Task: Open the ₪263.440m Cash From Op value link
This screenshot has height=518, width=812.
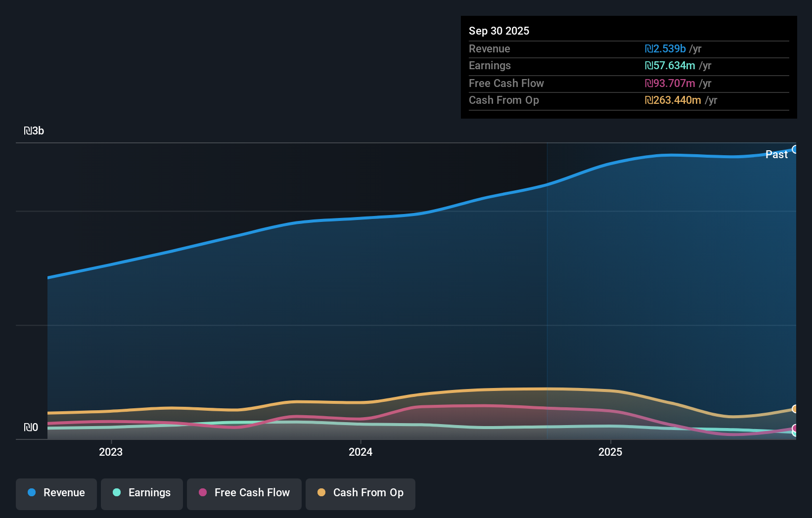Action: [674, 100]
